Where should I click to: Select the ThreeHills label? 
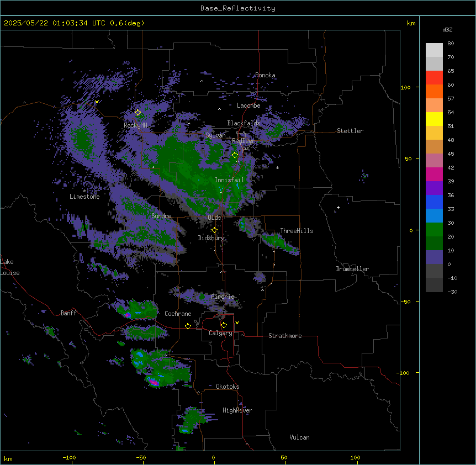click(x=297, y=231)
